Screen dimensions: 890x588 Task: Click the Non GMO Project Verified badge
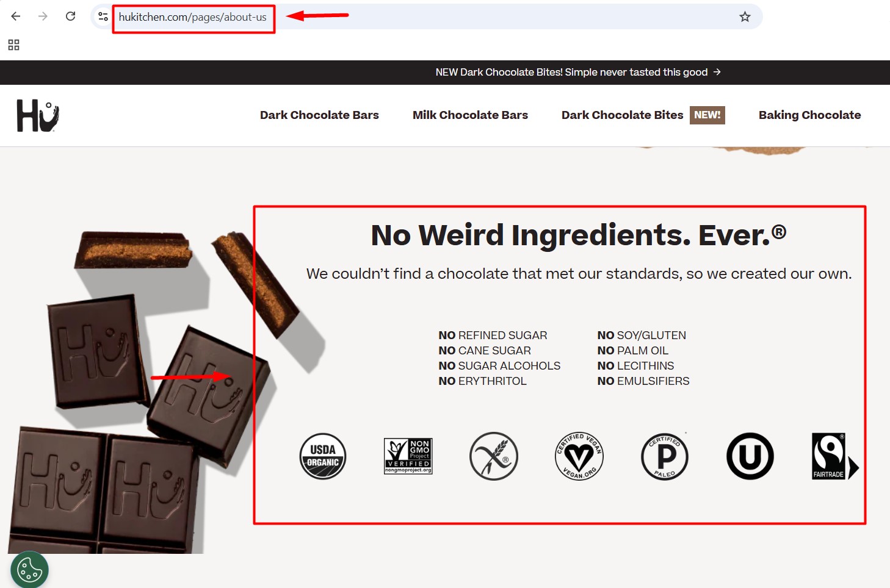pyautogui.click(x=408, y=456)
